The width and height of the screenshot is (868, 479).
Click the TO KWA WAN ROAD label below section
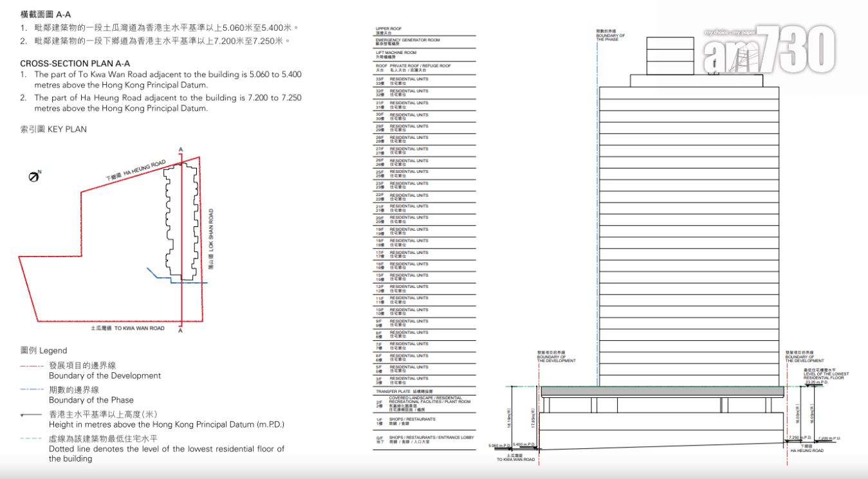(515, 458)
